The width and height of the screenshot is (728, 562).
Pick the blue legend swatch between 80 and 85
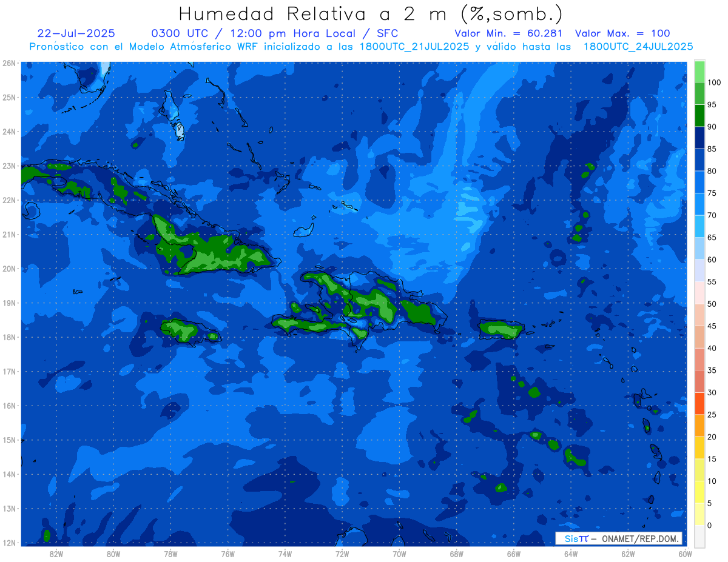(x=699, y=160)
